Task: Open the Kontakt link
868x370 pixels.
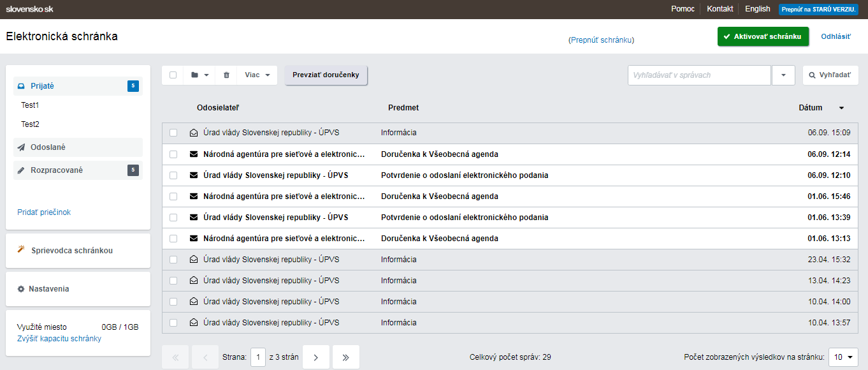Action: (x=720, y=9)
